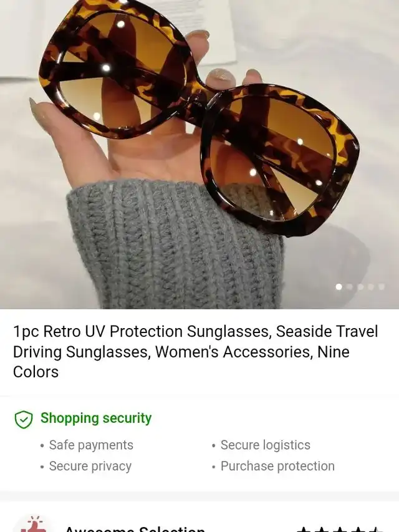Open the tortoiseshell sunglasses product photo
This screenshot has width=399, height=532.
199,155
